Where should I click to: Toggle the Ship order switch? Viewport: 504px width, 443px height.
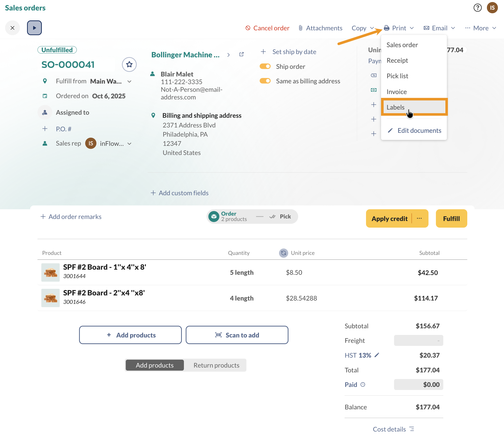(265, 67)
